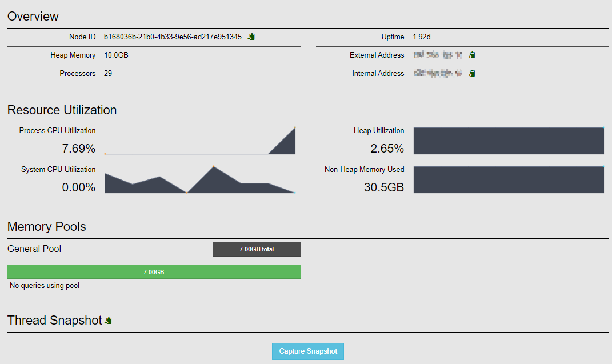This screenshot has height=364, width=612.
Task: Click the Overview section heading
Action: click(33, 17)
